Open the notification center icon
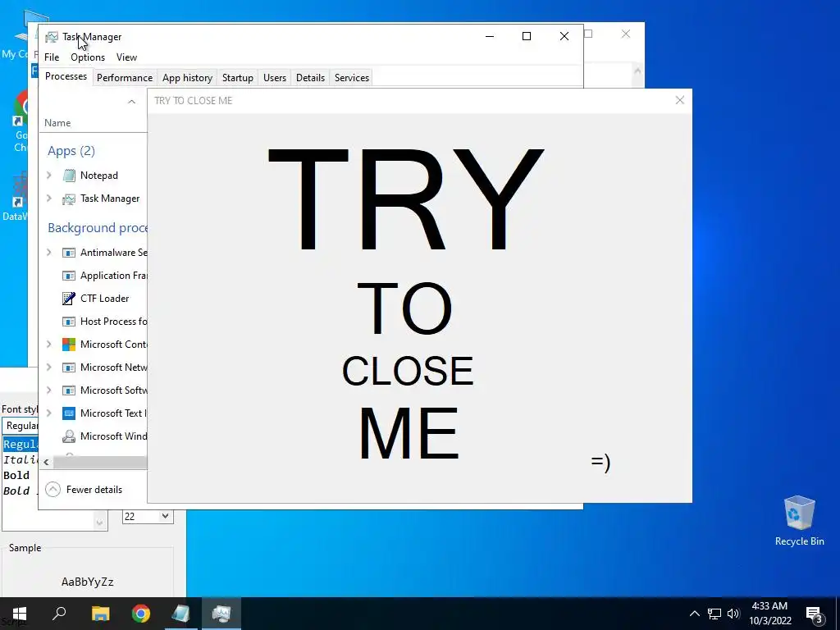This screenshot has height=630, width=840. pos(815,614)
